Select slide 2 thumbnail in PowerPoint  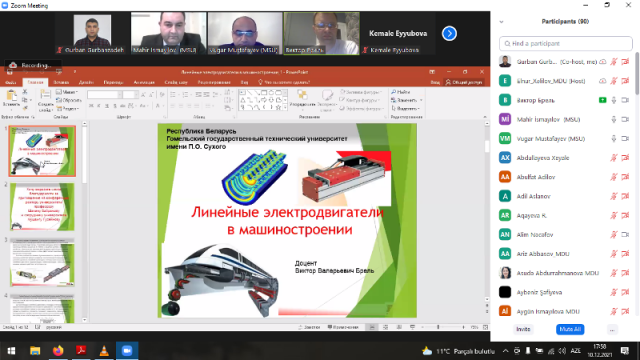point(42,207)
